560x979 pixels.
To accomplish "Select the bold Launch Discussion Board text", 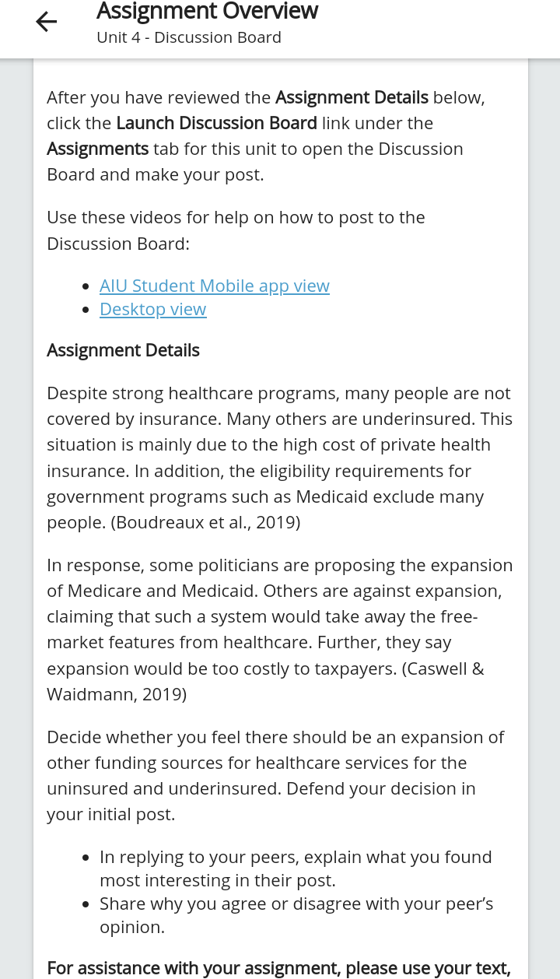I will [x=216, y=123].
